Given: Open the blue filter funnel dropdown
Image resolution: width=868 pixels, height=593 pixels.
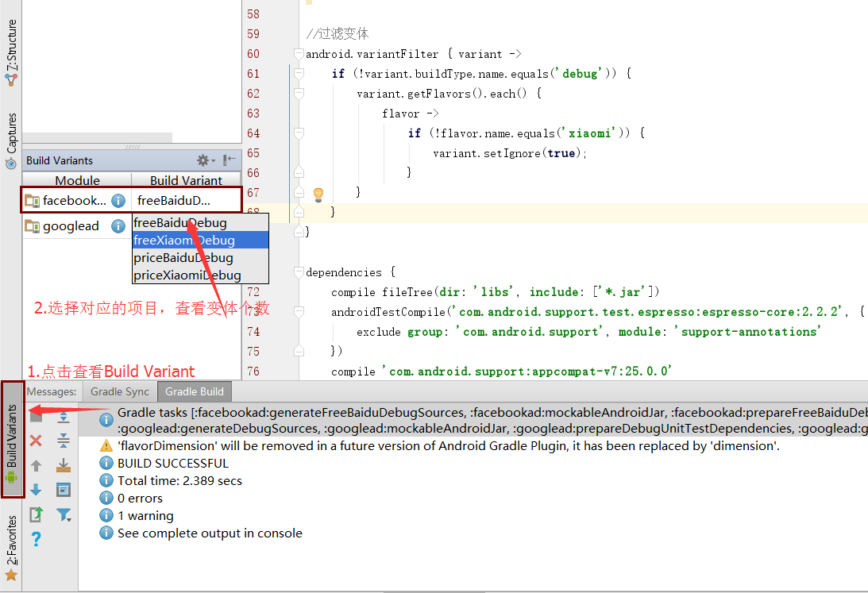Looking at the screenshot, I should click(x=64, y=515).
